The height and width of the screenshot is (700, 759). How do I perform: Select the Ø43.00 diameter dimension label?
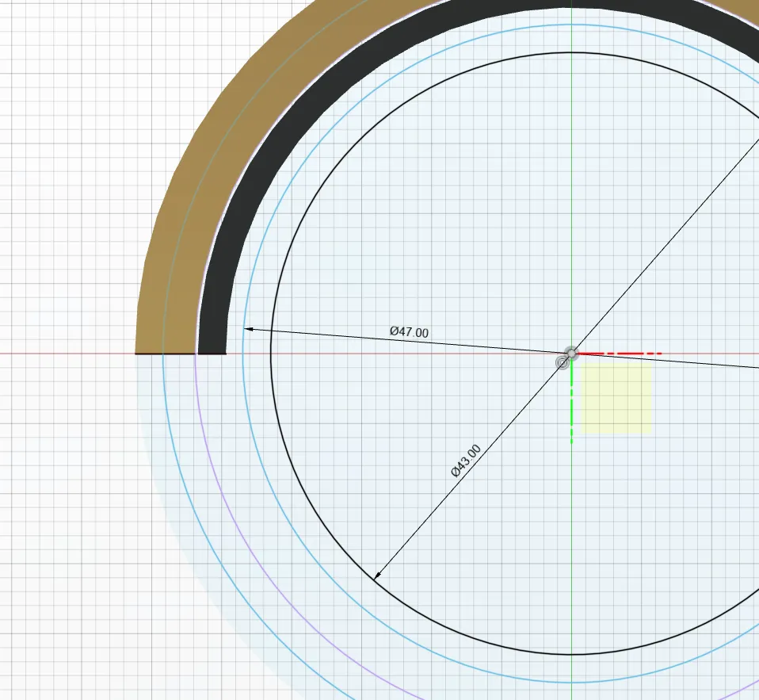point(465,461)
